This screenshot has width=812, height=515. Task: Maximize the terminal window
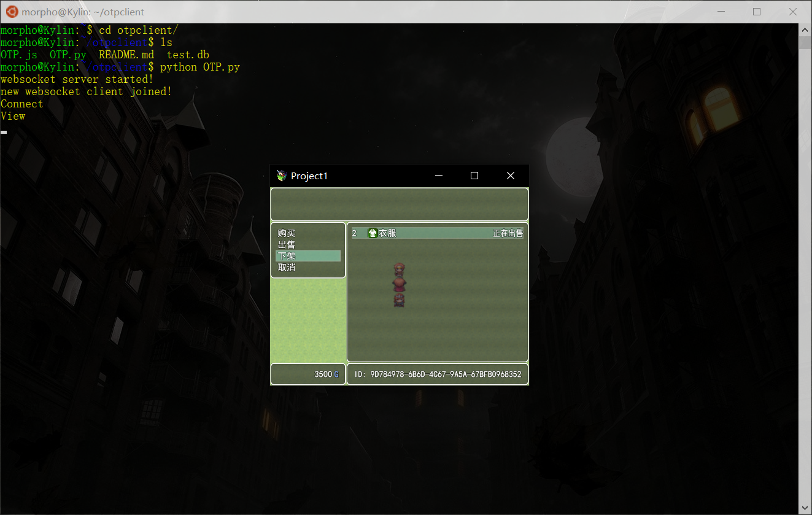coord(757,12)
